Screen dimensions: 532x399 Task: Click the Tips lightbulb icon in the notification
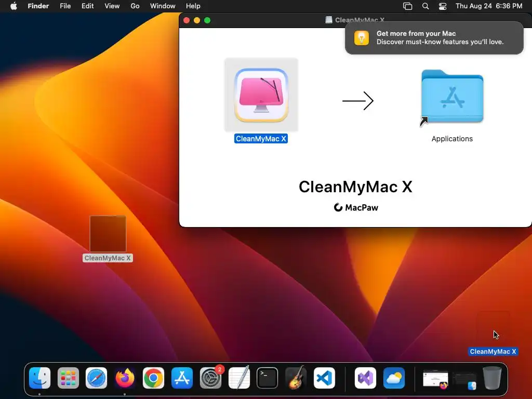(x=362, y=38)
